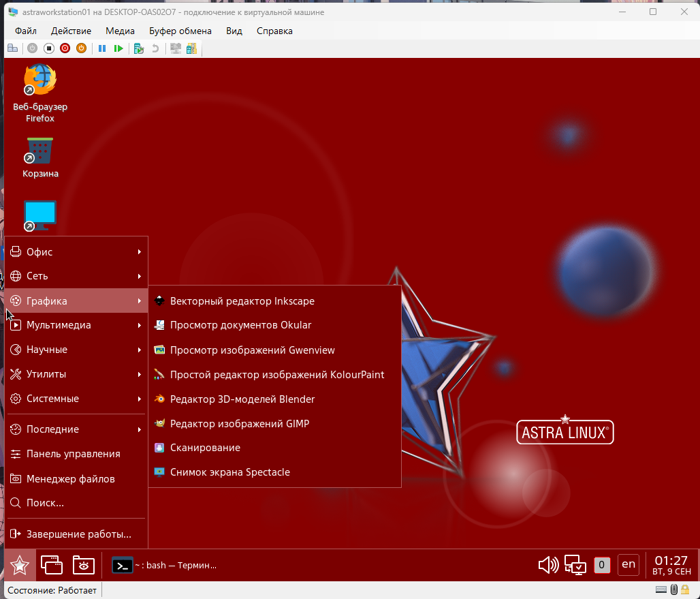Launch Spectacle screenshot tool
Viewport: 700px width, 599px height.
pyautogui.click(x=229, y=472)
